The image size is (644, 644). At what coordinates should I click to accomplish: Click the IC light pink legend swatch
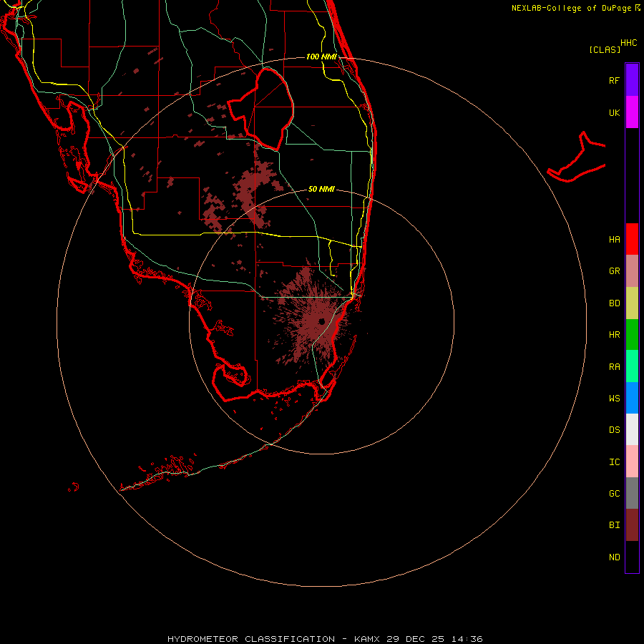click(632, 462)
